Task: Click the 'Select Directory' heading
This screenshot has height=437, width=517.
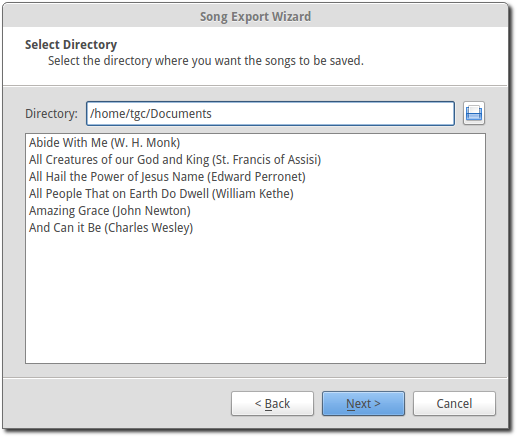Action: click(71, 44)
